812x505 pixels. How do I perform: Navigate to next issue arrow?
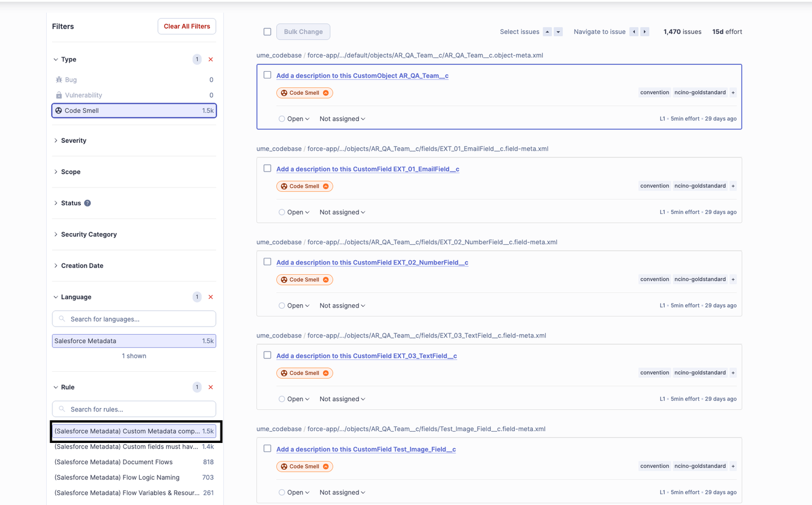pyautogui.click(x=645, y=32)
